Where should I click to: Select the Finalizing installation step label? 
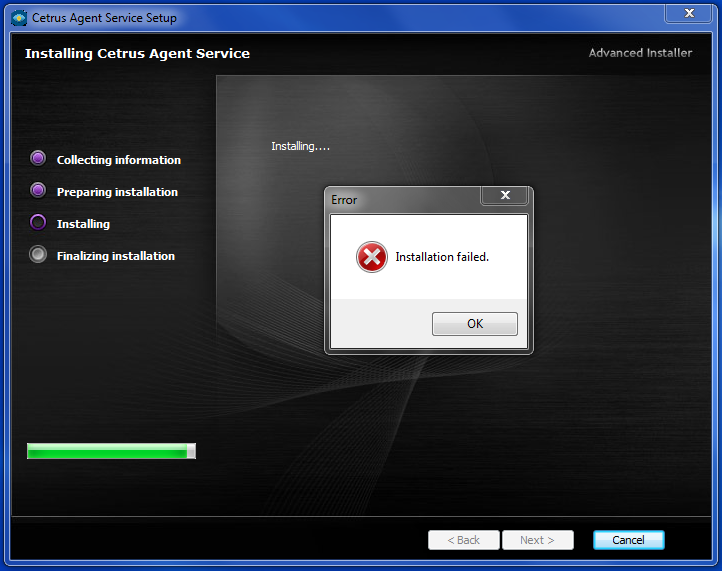116,256
